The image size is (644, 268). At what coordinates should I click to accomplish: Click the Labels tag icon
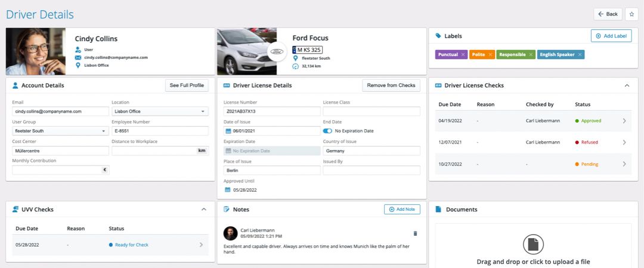coord(438,36)
